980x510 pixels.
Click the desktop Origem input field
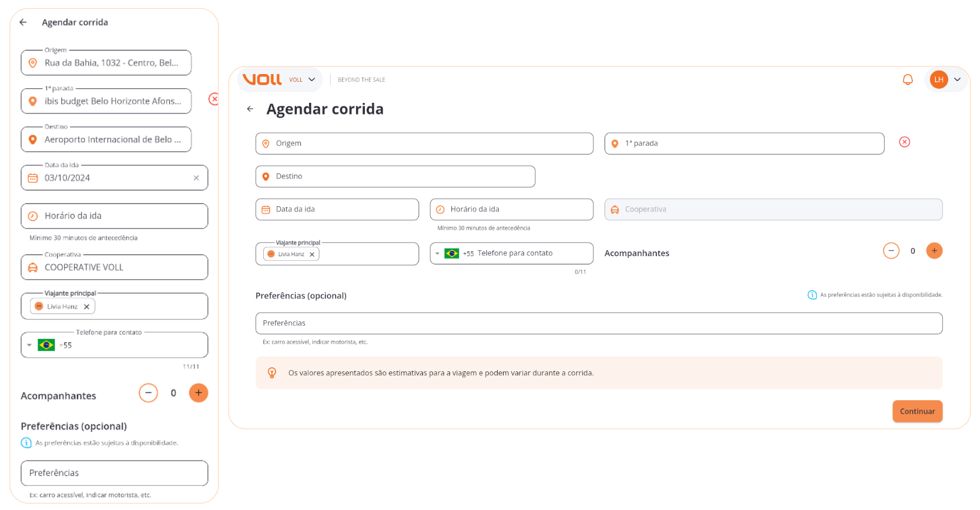424,143
